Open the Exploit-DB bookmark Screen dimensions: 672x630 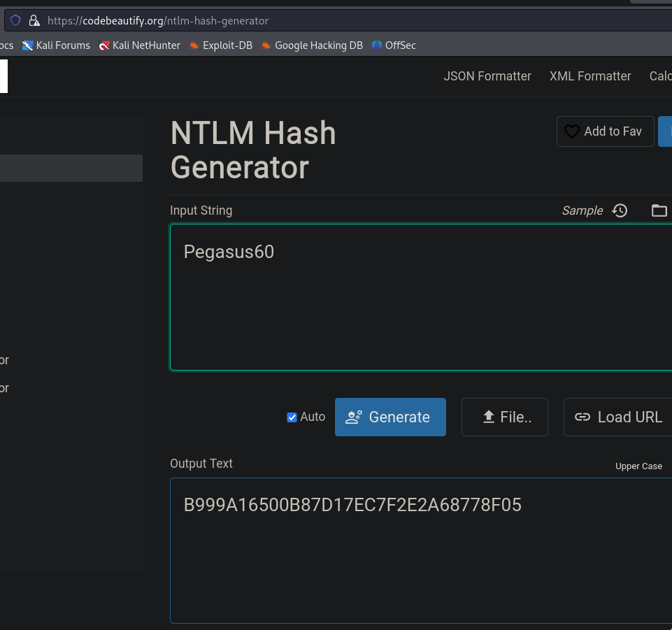220,45
